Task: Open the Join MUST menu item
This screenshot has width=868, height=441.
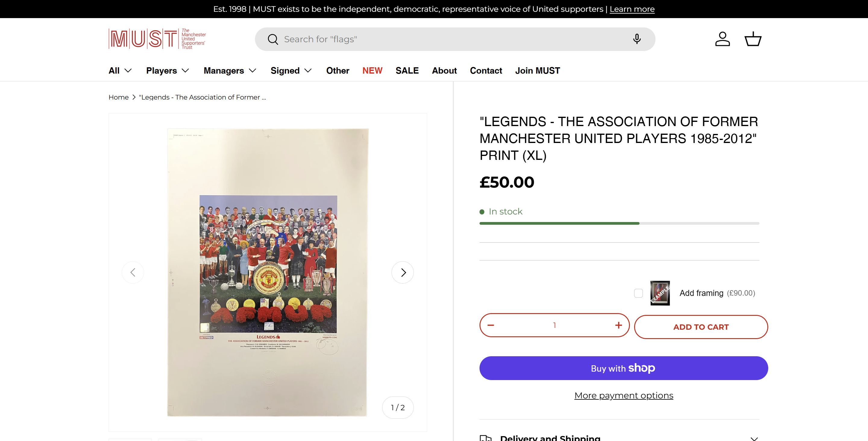Action: [x=537, y=71]
